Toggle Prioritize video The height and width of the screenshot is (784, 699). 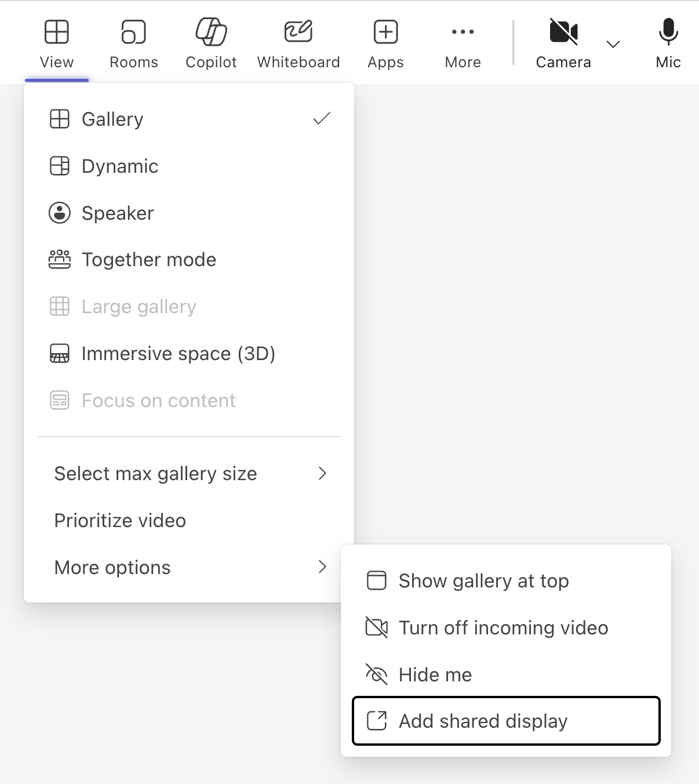tap(119, 520)
